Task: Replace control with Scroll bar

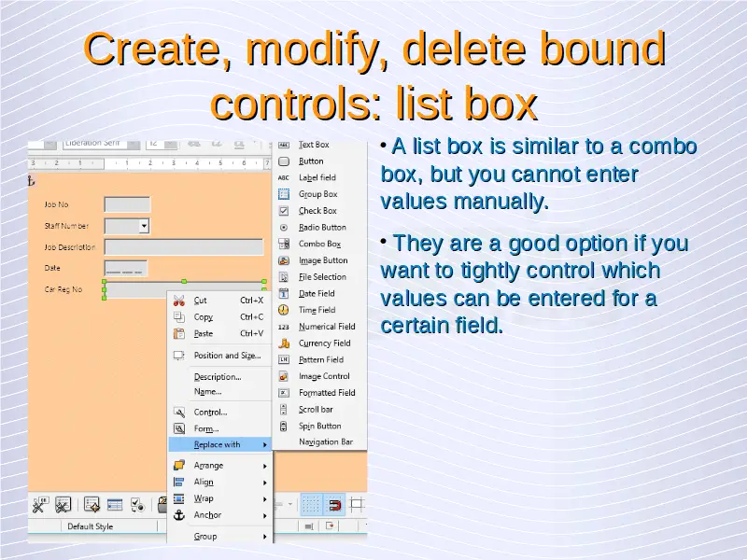Action: click(x=319, y=410)
